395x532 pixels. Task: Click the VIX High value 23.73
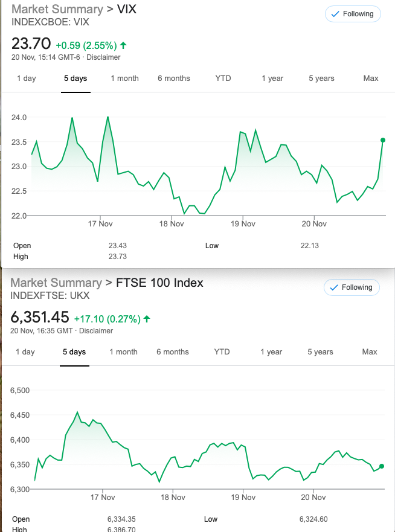(118, 257)
